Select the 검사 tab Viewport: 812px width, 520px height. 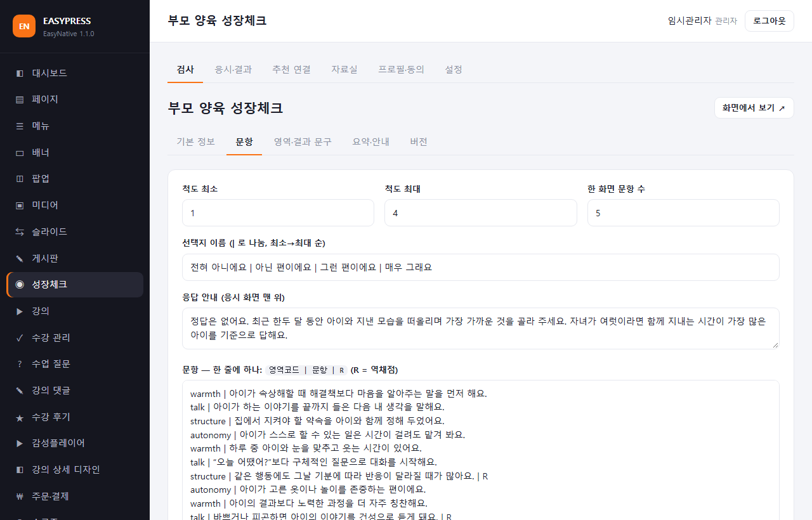click(185, 70)
